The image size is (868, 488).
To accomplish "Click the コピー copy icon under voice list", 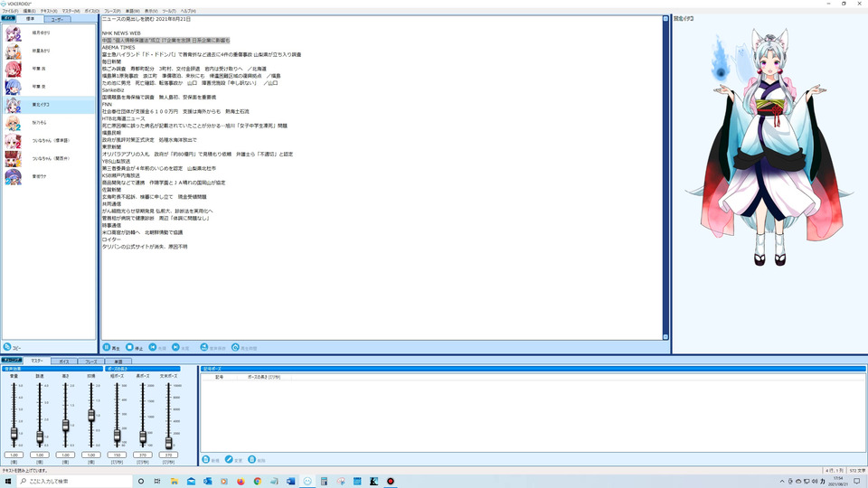I will point(7,347).
